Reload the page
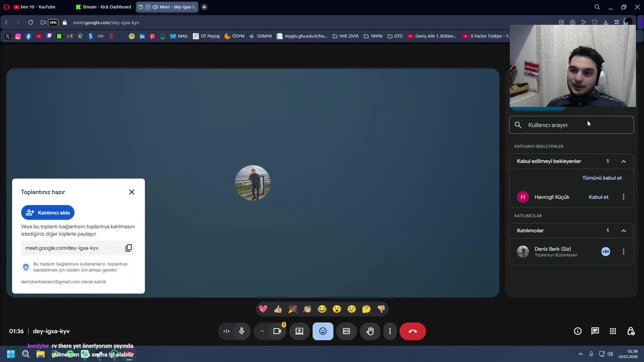 click(x=31, y=23)
